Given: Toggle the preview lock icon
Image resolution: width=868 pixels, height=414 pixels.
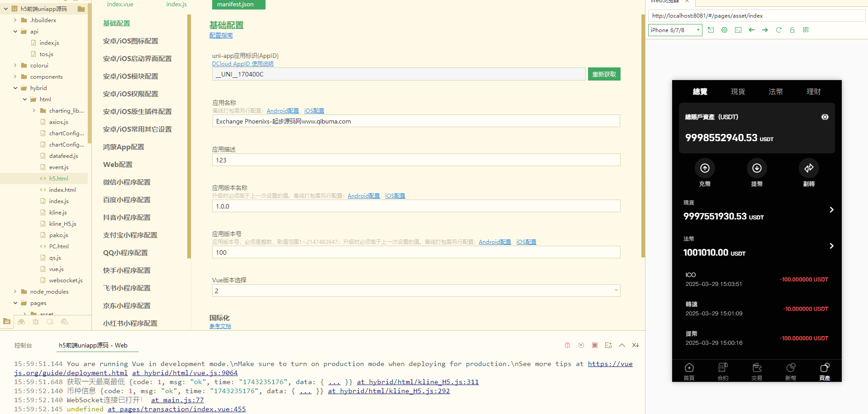Looking at the screenshot, I should [792, 30].
